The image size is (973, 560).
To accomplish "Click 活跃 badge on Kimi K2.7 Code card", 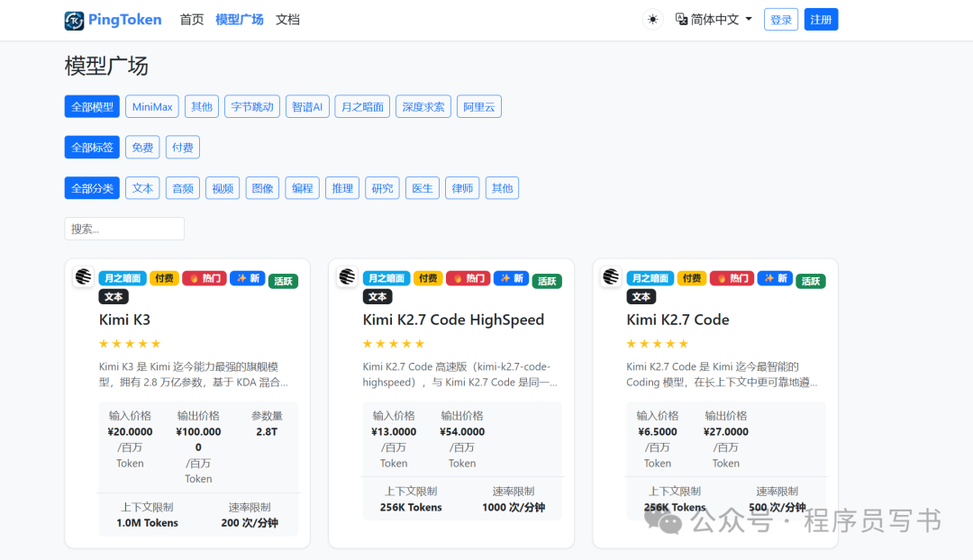I will [811, 282].
